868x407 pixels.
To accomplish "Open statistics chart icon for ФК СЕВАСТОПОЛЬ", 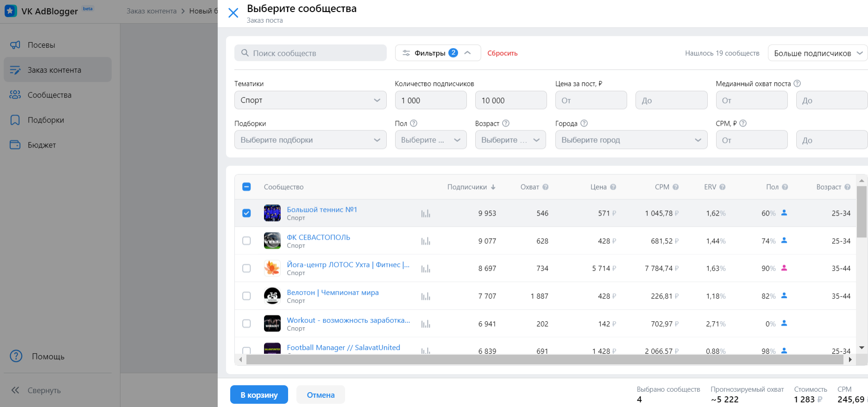I will pyautogui.click(x=425, y=241).
